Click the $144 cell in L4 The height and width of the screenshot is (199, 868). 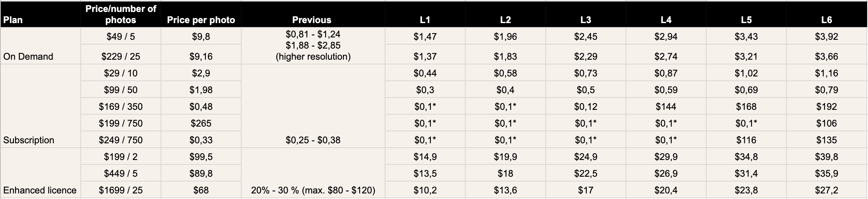(x=666, y=106)
